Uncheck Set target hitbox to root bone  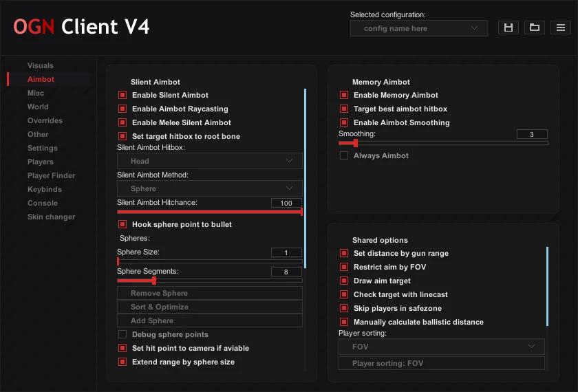coord(122,136)
